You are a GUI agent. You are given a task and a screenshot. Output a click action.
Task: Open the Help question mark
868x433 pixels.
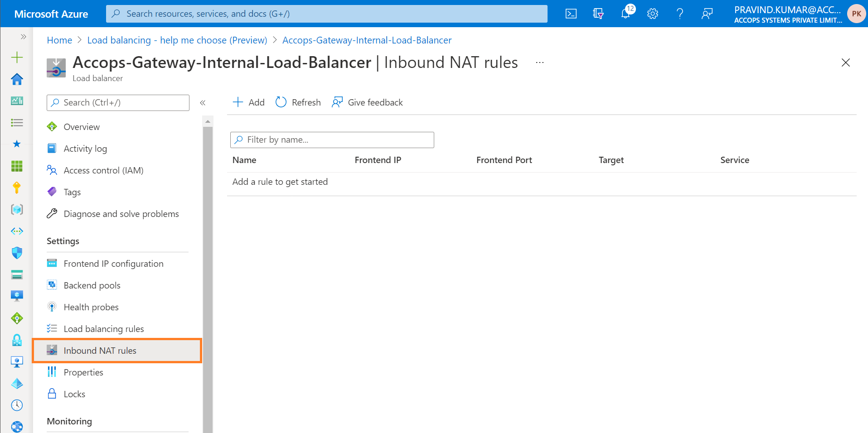point(680,14)
